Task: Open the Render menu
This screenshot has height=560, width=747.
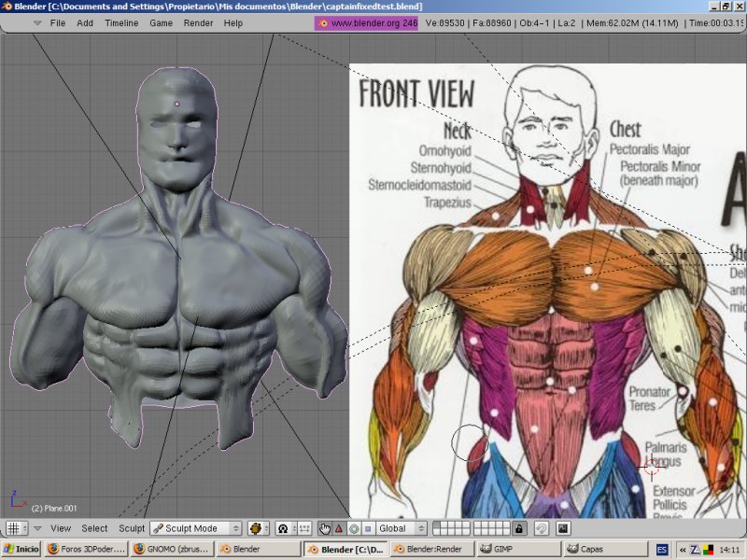Action: (198, 22)
